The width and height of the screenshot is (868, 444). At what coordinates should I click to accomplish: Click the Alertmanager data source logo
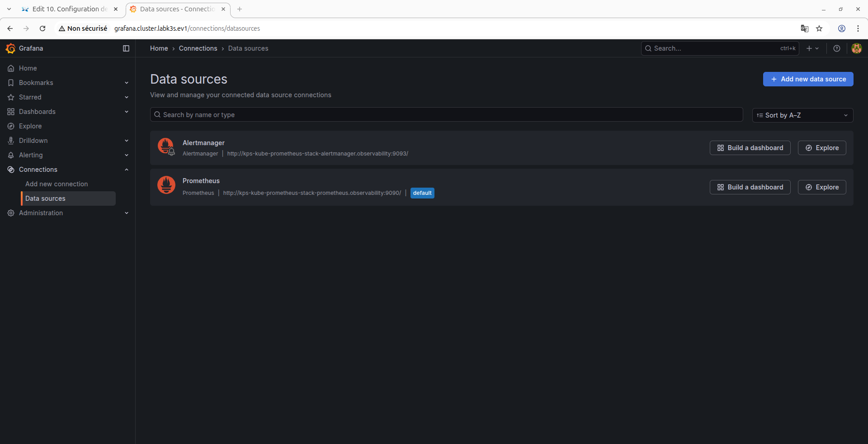tap(166, 146)
